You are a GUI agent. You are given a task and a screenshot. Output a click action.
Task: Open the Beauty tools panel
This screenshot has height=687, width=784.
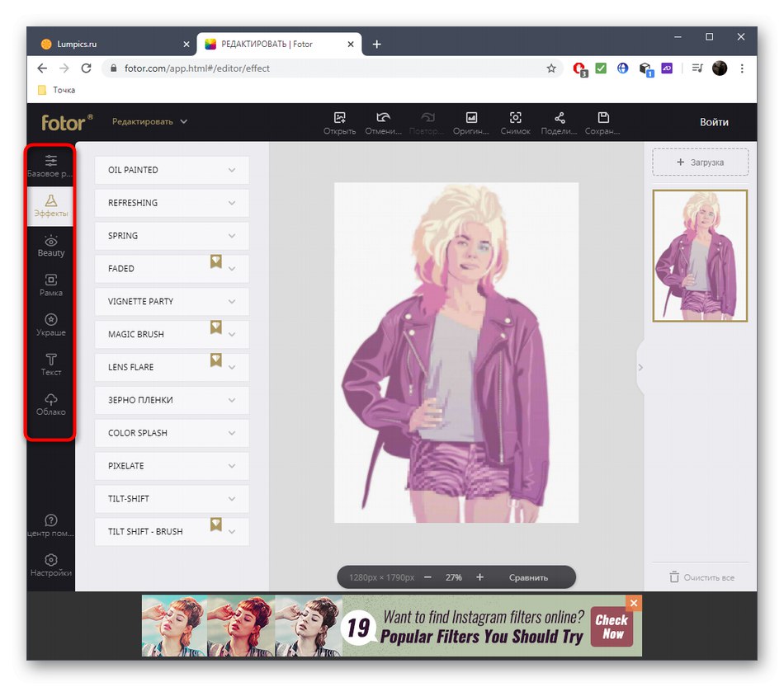[x=50, y=245]
